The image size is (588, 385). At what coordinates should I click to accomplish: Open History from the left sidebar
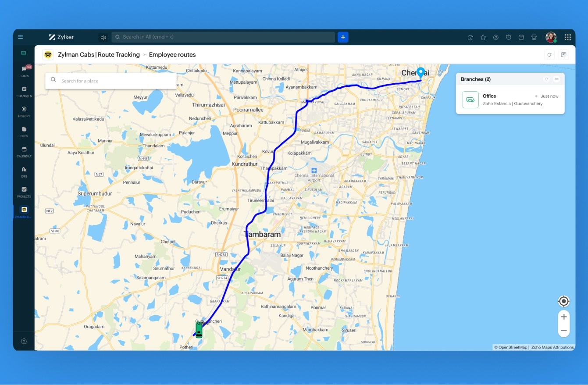(x=24, y=110)
